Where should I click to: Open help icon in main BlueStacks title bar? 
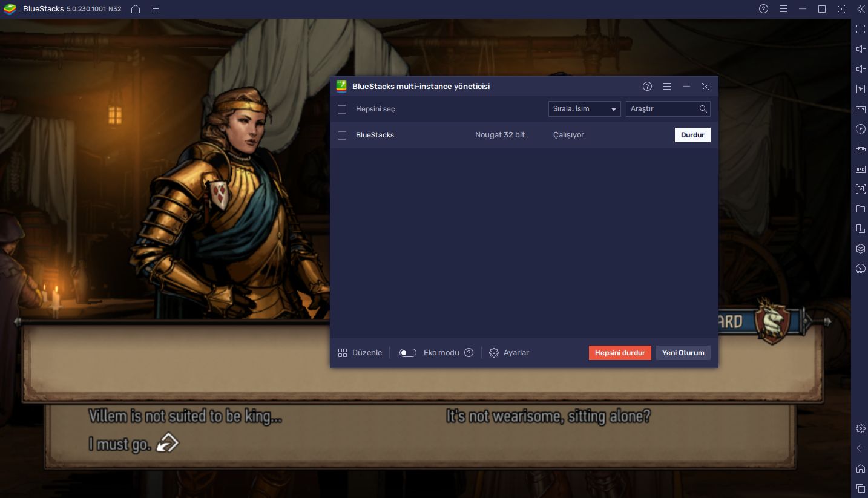point(763,9)
